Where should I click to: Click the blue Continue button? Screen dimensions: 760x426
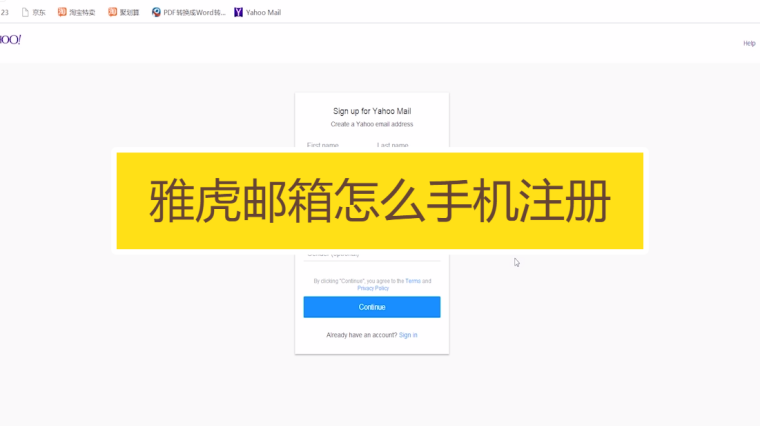point(372,307)
